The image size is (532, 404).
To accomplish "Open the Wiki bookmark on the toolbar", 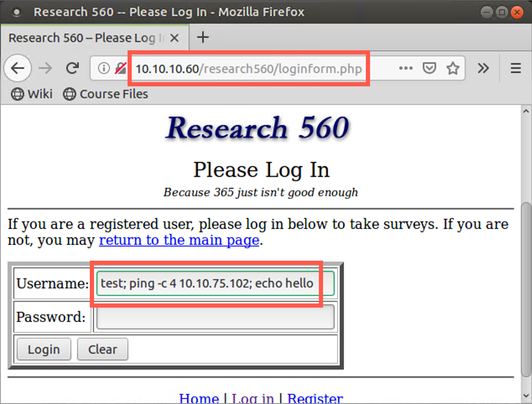I will tap(31, 94).
